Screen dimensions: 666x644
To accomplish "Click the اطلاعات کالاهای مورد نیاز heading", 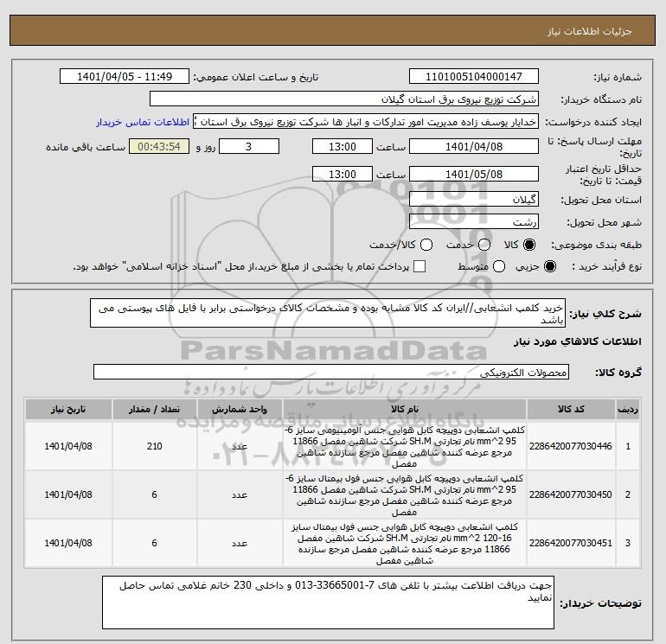I will pyautogui.click(x=577, y=341).
